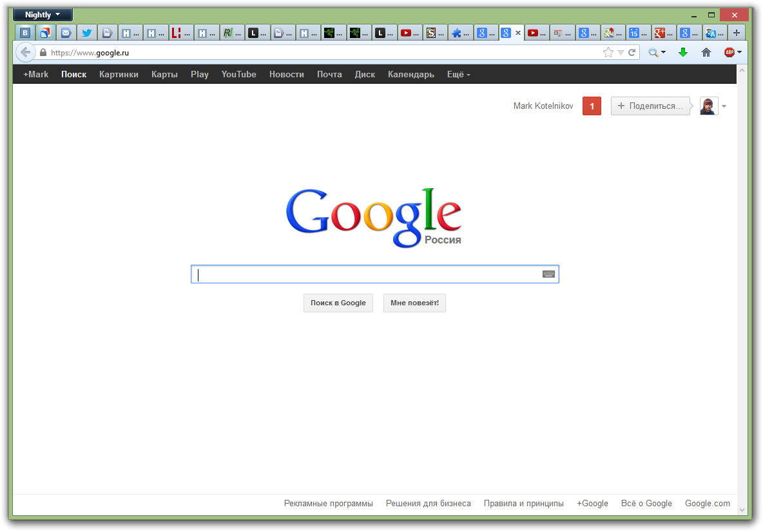The width and height of the screenshot is (763, 532).
Task: Go to Новости in the Google bar
Action: (287, 75)
